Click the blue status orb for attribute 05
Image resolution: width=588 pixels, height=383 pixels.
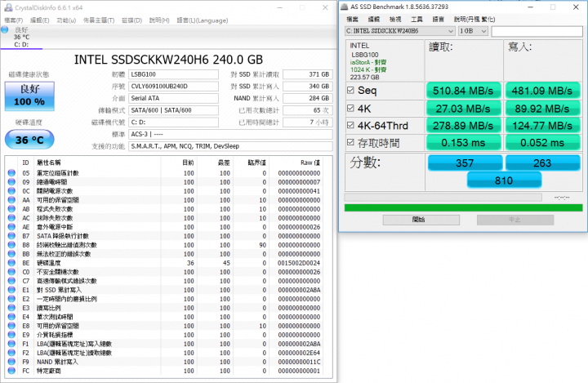pyautogui.click(x=11, y=173)
